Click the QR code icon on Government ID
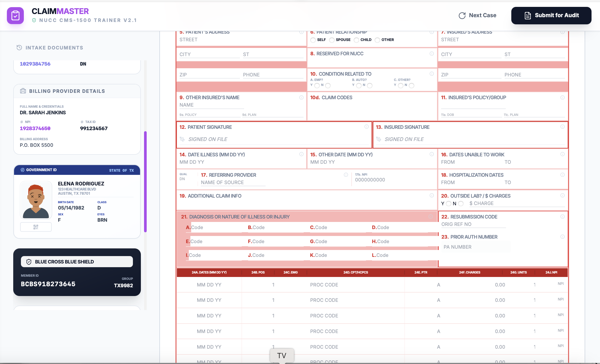Screen dimensions: 600x364 (x=36, y=227)
